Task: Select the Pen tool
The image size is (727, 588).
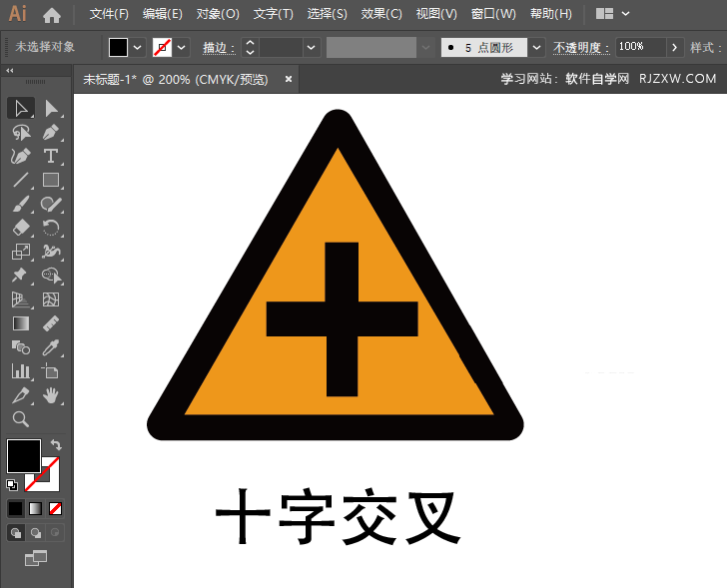Action: point(51,133)
